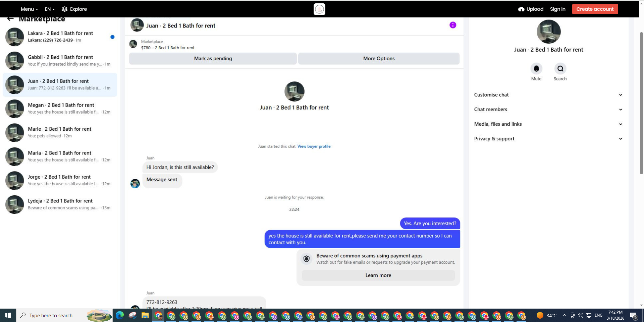644x322 pixels.
Task: Open Lydeja conversation
Action: coord(60,204)
